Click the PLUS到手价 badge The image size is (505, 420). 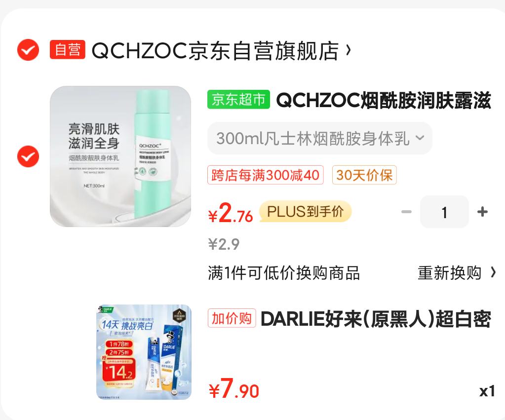pos(305,212)
